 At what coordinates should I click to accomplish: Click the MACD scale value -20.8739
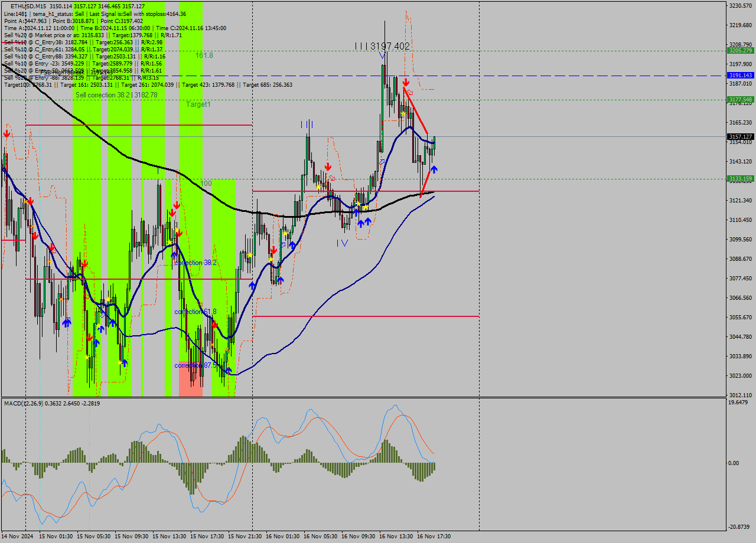(x=740, y=526)
